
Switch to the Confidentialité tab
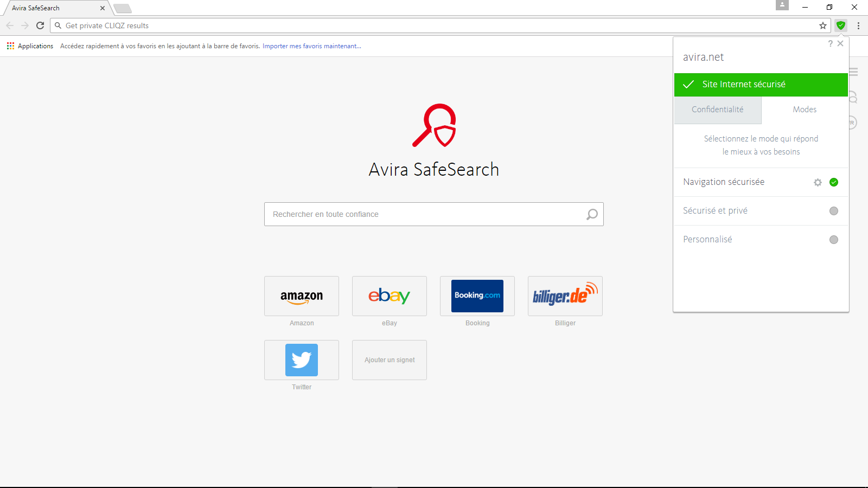coord(718,110)
